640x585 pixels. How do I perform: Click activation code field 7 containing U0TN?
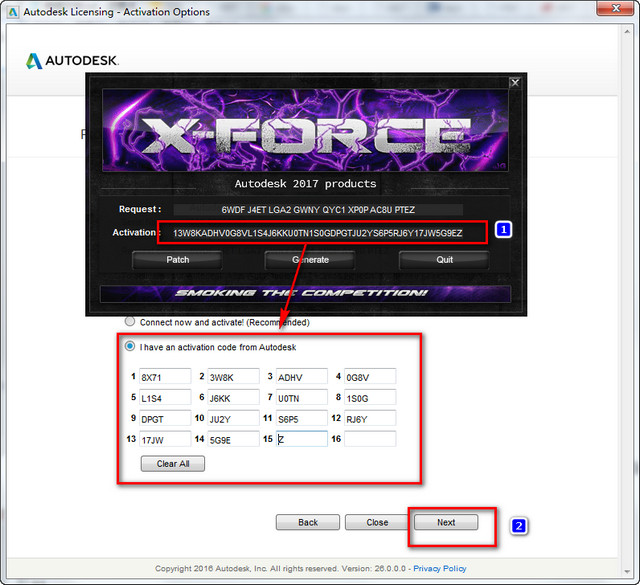point(302,397)
